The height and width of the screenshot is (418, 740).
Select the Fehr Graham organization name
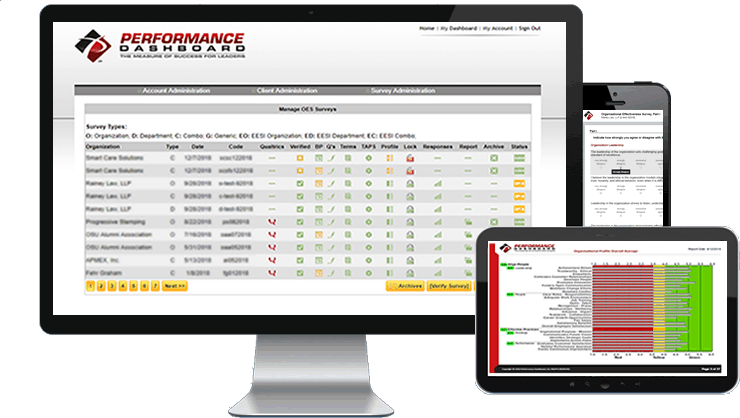tap(104, 273)
